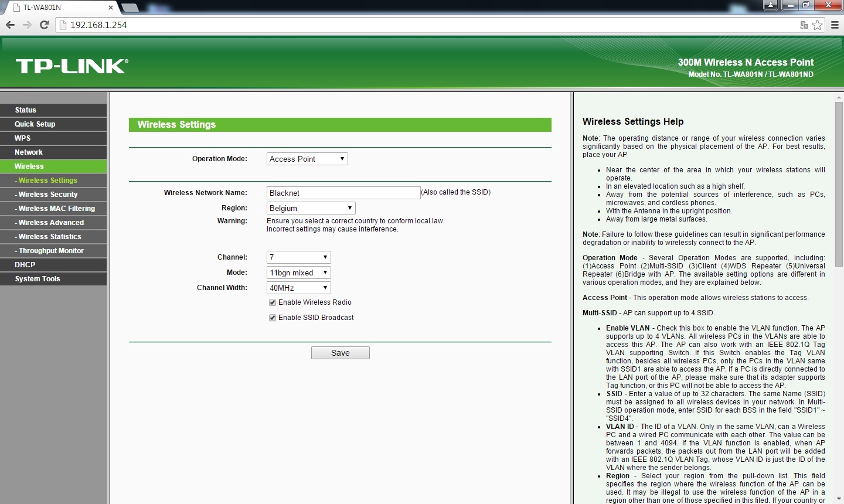844x504 pixels.
Task: Open Wireless Security in the sidebar
Action: (x=48, y=195)
